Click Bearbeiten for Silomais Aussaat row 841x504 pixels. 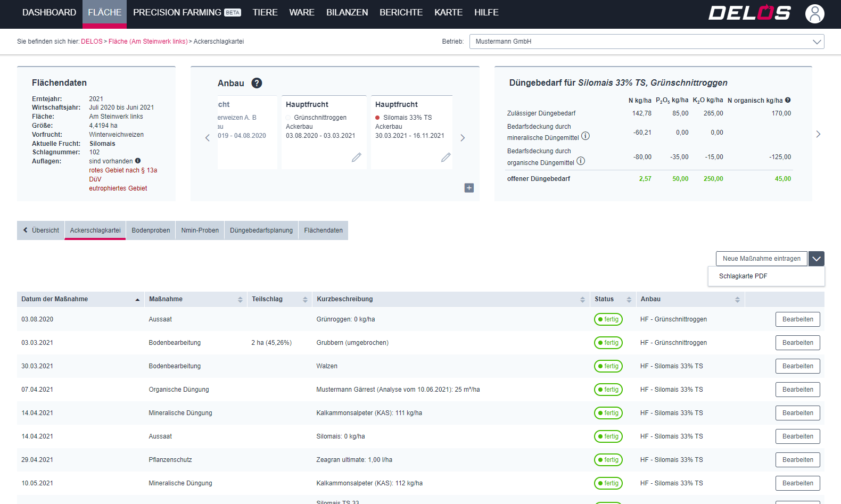click(798, 436)
